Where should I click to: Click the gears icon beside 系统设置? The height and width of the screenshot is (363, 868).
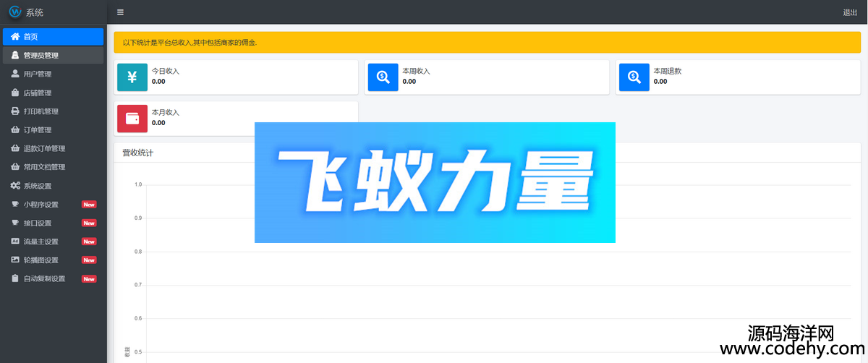point(15,186)
